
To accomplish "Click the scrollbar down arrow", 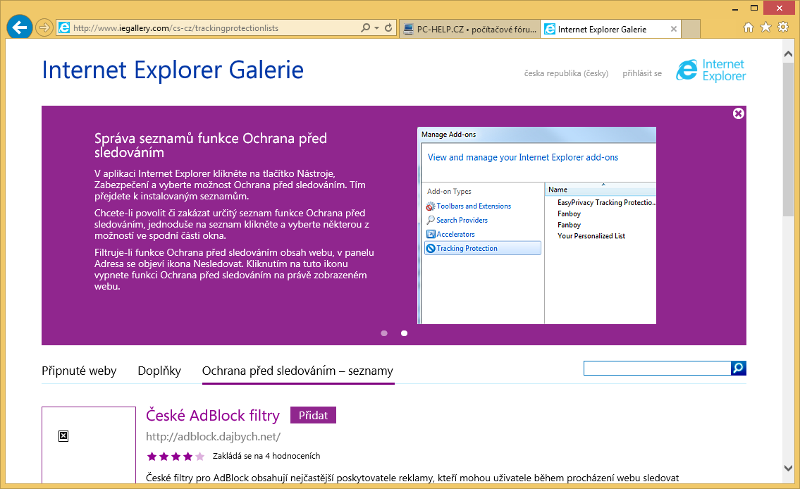I will click(x=788, y=468).
